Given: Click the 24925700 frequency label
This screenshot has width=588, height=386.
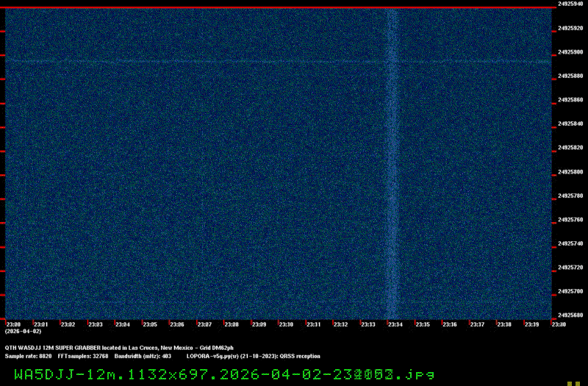Looking at the screenshot, I should (x=570, y=291).
